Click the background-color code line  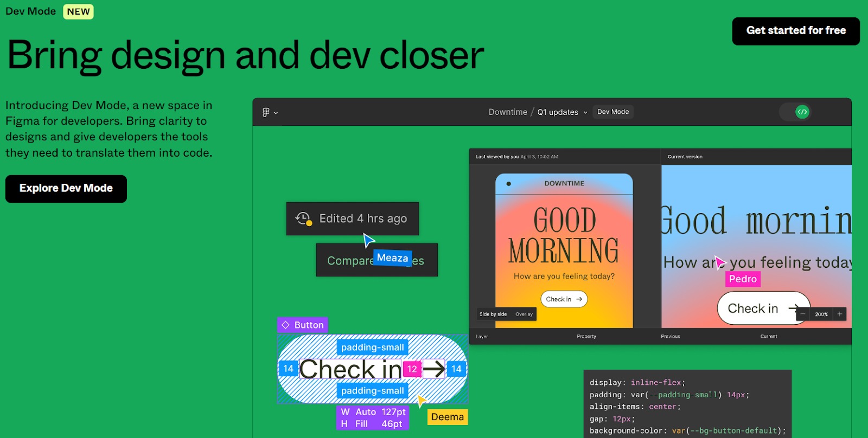[x=688, y=431]
